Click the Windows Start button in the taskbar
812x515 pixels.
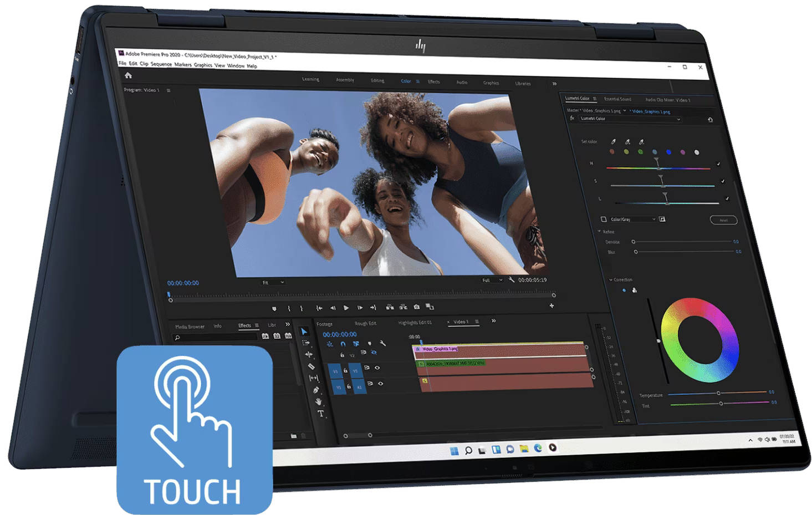tap(454, 451)
